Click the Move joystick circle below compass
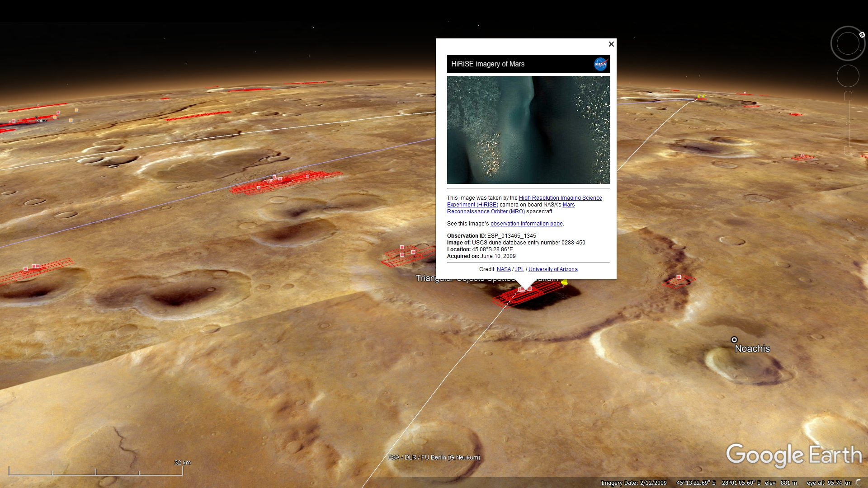The height and width of the screenshot is (488, 868). tap(848, 76)
